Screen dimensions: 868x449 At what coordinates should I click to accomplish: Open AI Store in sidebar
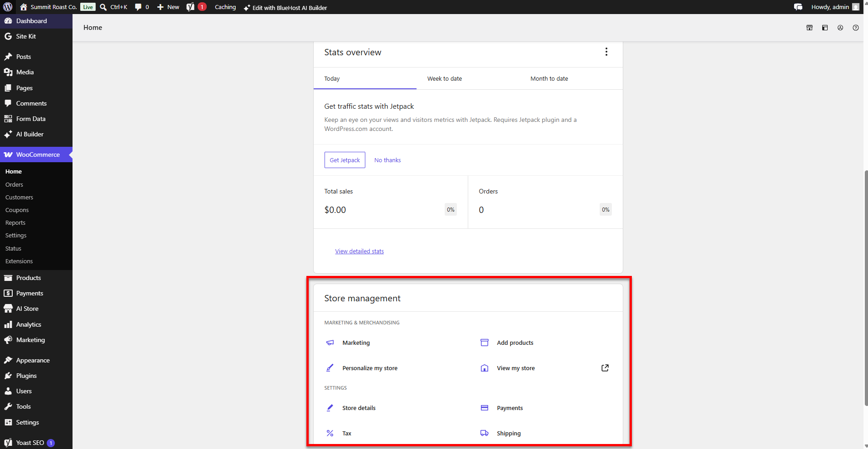click(36, 309)
